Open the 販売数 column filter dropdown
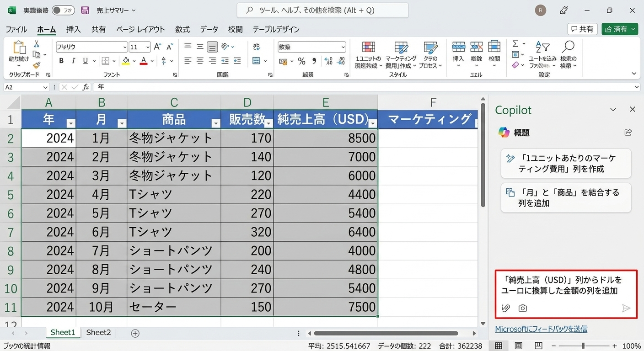644x351 pixels. tap(268, 123)
